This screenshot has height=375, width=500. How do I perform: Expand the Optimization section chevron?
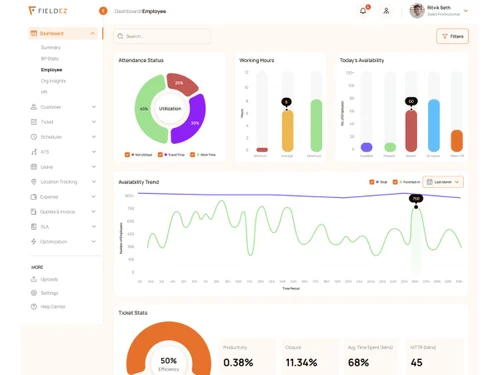pos(94,241)
